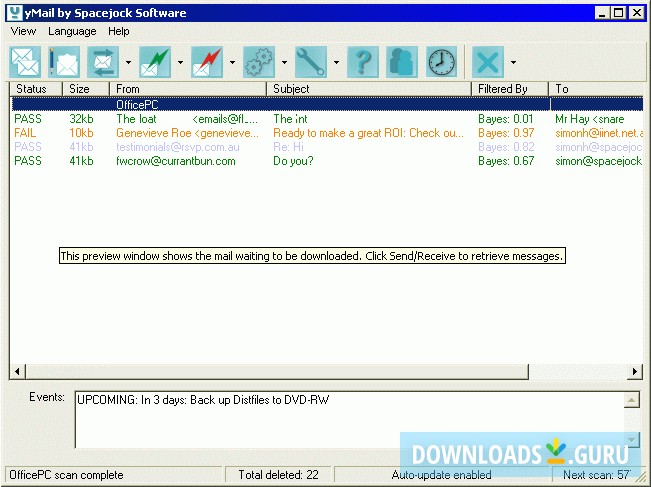Expand dropdown next to green lightning icon
The image size is (651, 487).
tap(180, 62)
